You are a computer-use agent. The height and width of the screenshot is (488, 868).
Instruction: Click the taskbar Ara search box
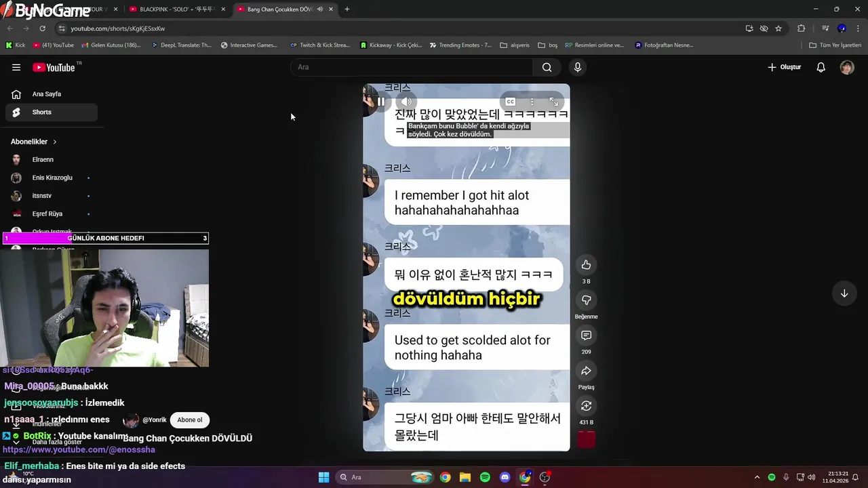coord(384,477)
